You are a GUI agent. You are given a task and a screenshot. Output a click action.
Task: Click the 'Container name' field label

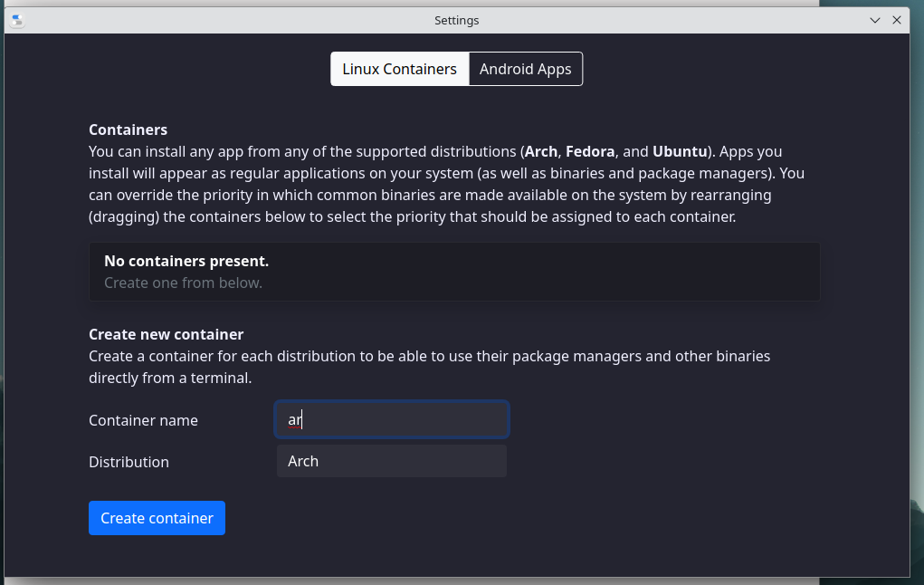[x=143, y=420]
